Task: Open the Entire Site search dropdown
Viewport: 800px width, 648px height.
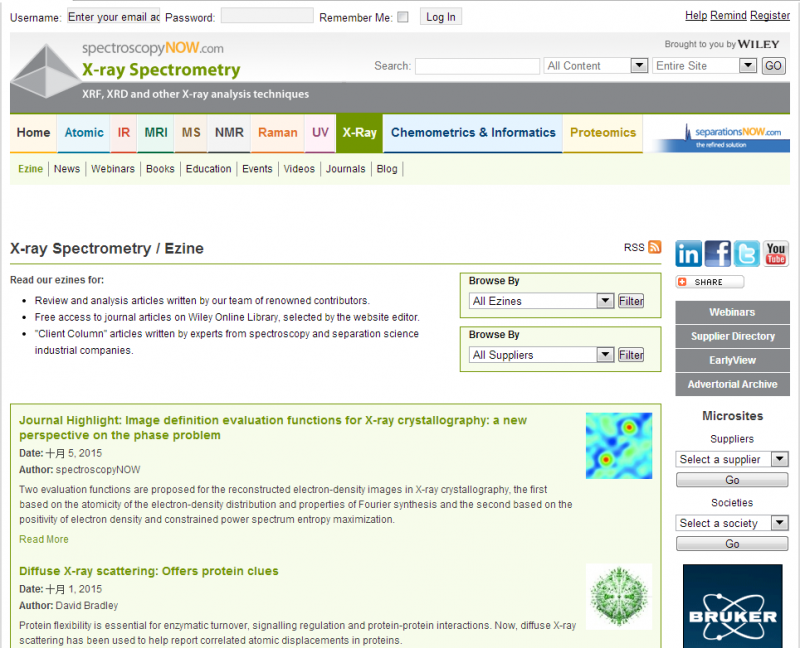Action: coord(704,66)
